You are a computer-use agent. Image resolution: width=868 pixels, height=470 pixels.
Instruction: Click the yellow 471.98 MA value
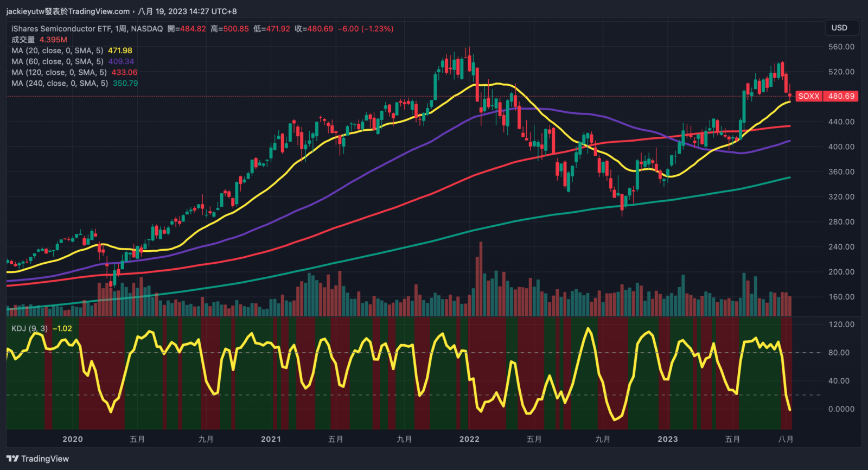(x=120, y=50)
